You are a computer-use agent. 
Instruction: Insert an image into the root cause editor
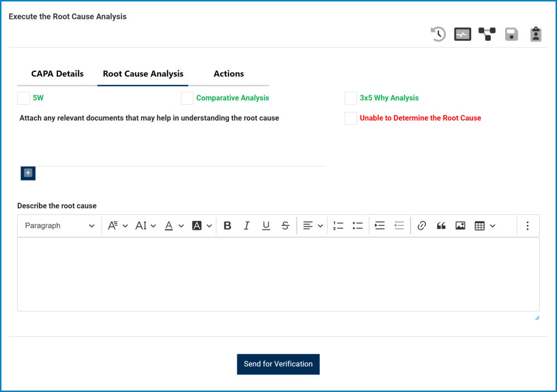[460, 226]
